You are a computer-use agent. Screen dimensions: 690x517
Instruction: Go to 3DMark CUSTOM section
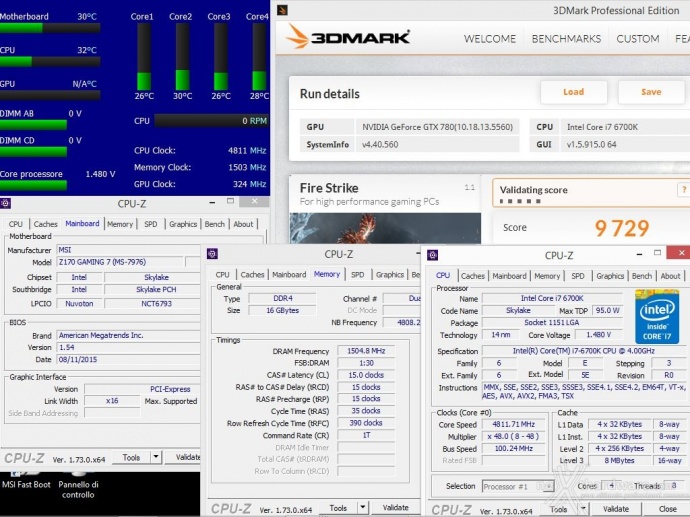point(638,39)
